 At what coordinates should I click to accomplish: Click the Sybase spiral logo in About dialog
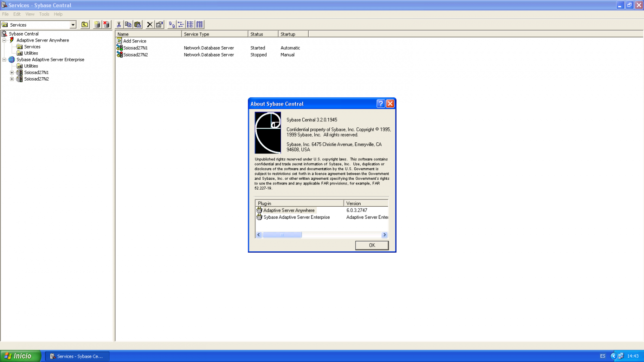coord(268,133)
